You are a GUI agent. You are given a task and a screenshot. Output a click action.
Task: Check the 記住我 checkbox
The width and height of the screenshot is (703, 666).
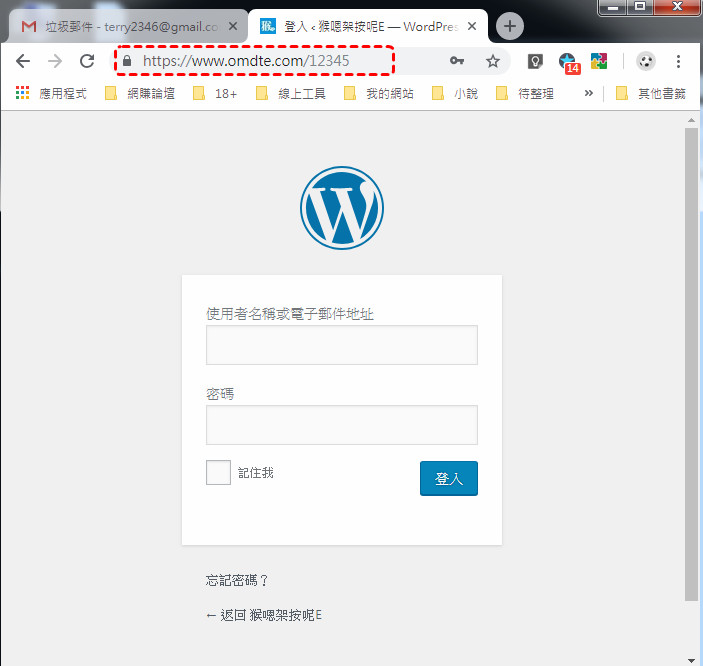tap(218, 472)
